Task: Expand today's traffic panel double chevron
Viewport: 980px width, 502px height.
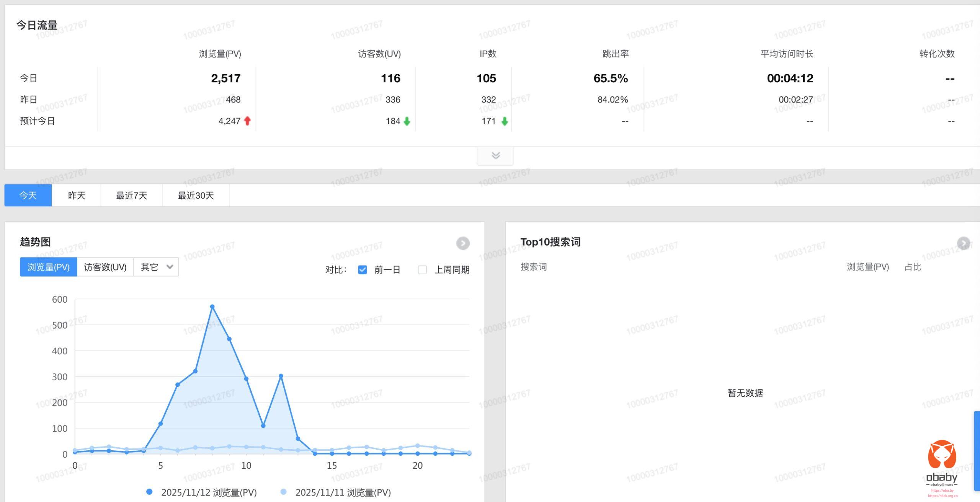Action: [495, 155]
